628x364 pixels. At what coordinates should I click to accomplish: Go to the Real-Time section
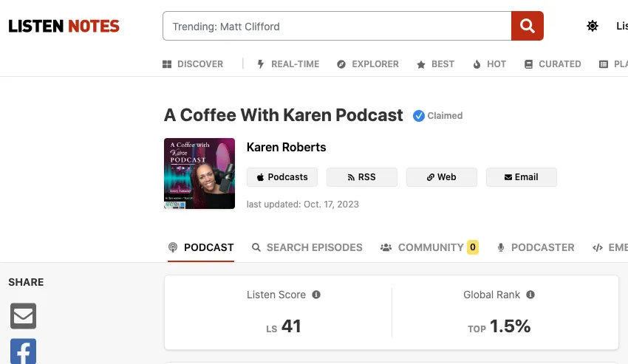(x=288, y=64)
